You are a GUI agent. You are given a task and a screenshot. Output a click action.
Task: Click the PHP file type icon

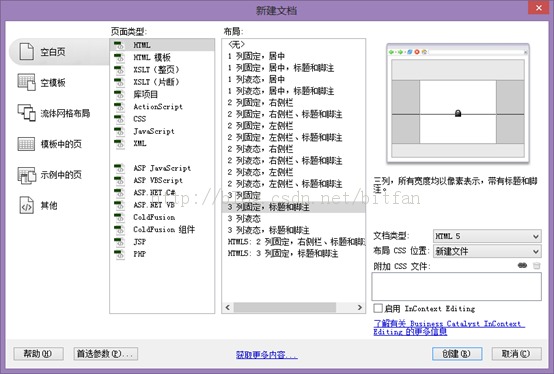pos(119,254)
